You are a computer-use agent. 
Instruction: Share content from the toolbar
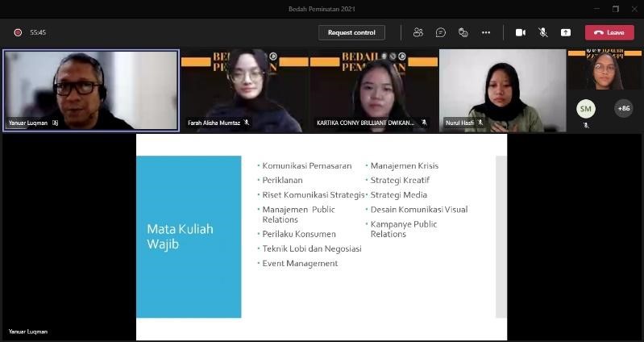click(x=566, y=32)
